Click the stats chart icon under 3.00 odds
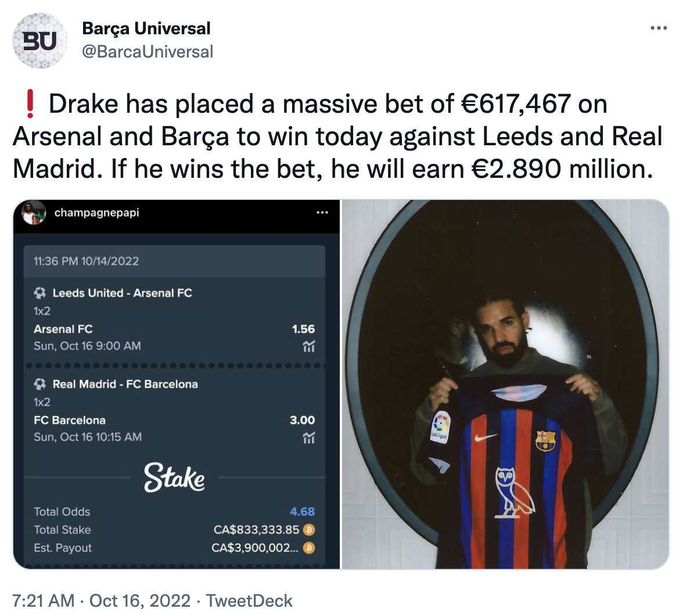683x616 pixels. click(309, 438)
